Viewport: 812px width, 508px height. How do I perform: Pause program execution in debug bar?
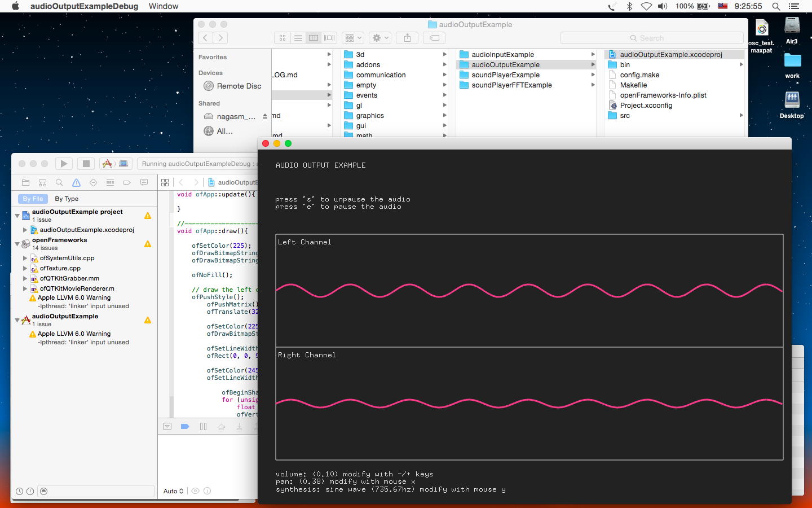[203, 427]
